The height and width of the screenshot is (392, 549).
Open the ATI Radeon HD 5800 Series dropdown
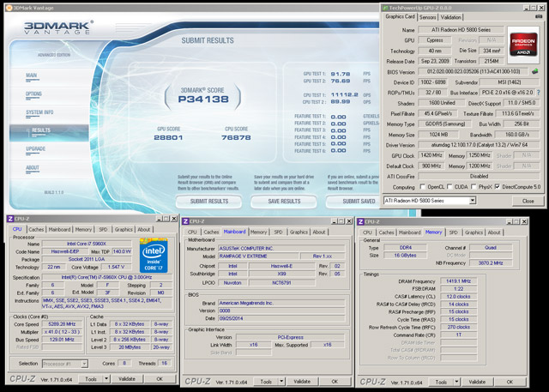pos(472,201)
